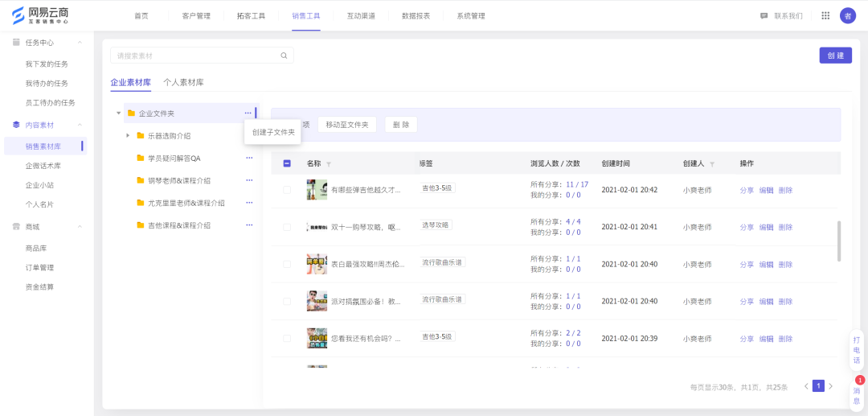Click the table's vertical scrollbar thumb
The width and height of the screenshot is (868, 416).
[x=839, y=241]
